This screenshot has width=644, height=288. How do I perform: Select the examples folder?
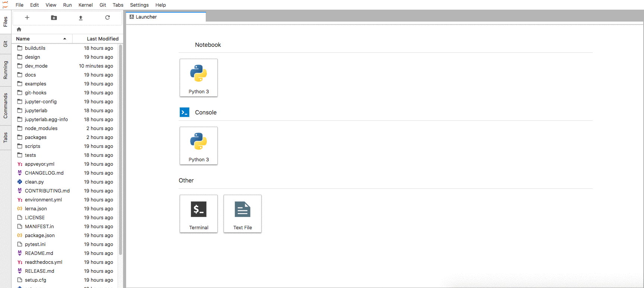65,84
